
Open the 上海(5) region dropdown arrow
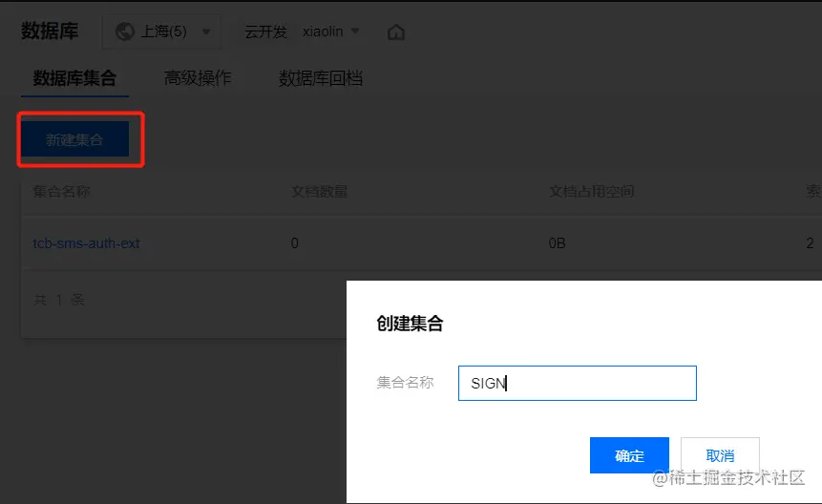pos(206,31)
